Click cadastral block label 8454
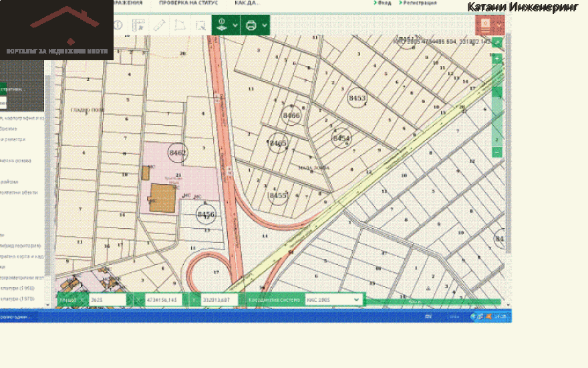This screenshot has height=368, width=588. pos(341,138)
